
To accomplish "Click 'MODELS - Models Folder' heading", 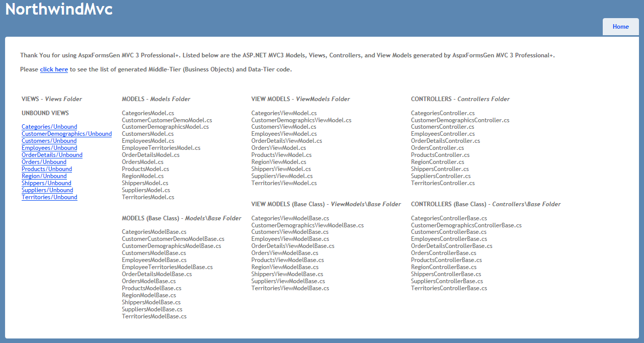I will coord(156,99).
